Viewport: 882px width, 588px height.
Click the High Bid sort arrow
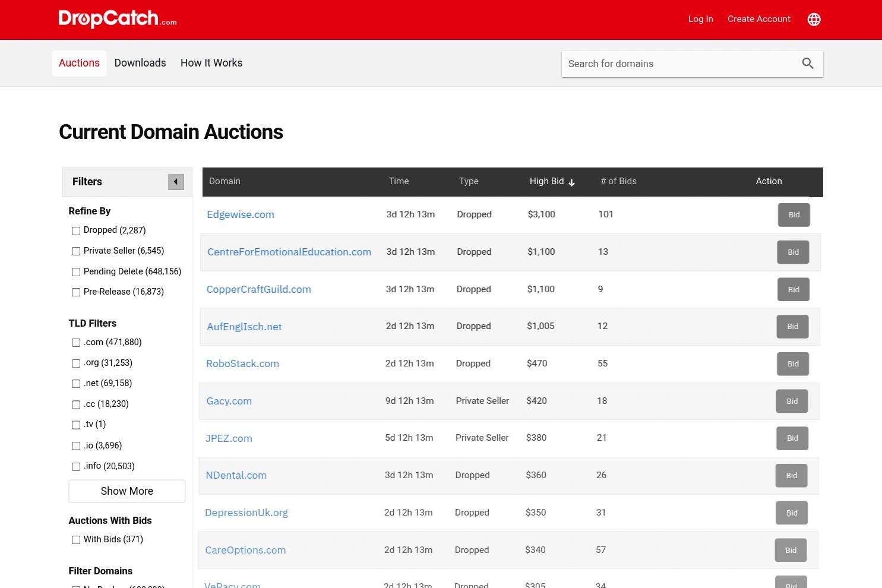pos(571,182)
